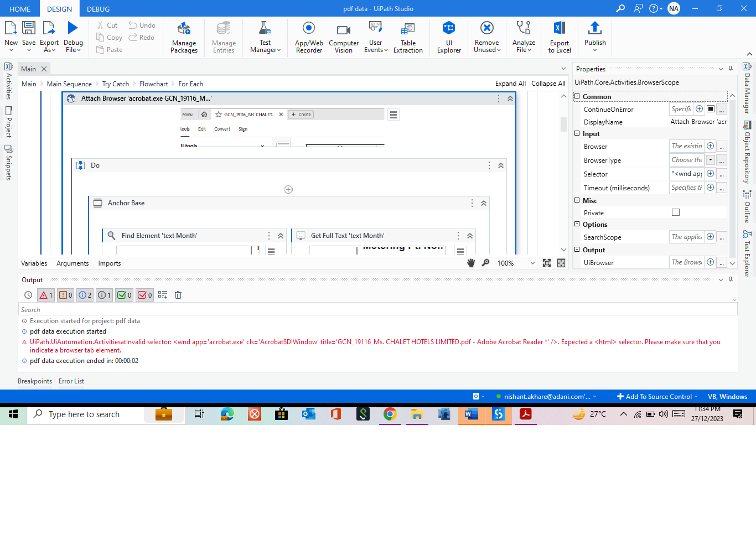Image resolution: width=756 pixels, height=550 pixels.
Task: Create a New workflow from the ribbon
Action: (x=11, y=36)
